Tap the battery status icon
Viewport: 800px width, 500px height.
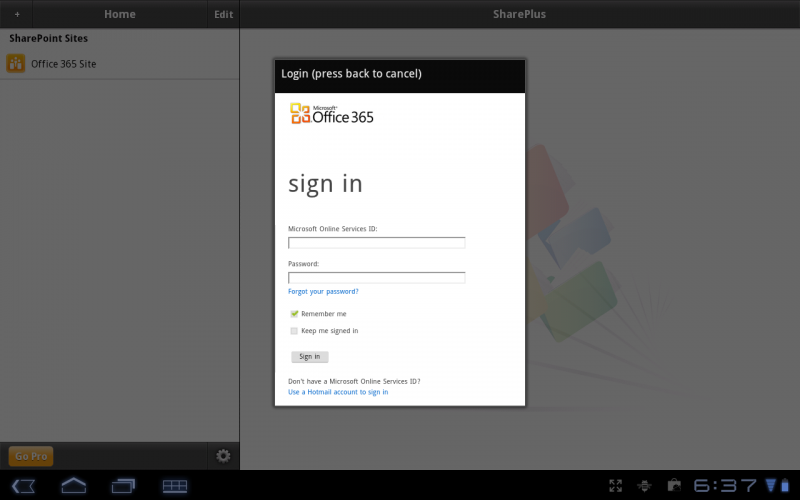pos(785,485)
